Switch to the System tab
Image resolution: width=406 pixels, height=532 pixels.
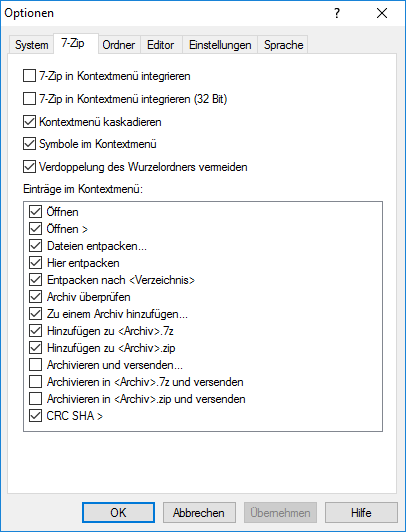pyautogui.click(x=31, y=45)
